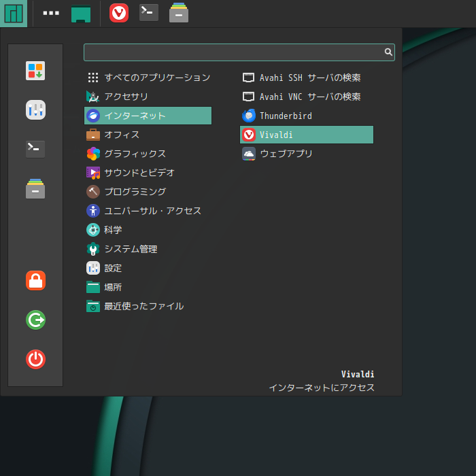Viewport: 476px width, 476px height.
Task: Select オフィス category
Action: point(148,135)
